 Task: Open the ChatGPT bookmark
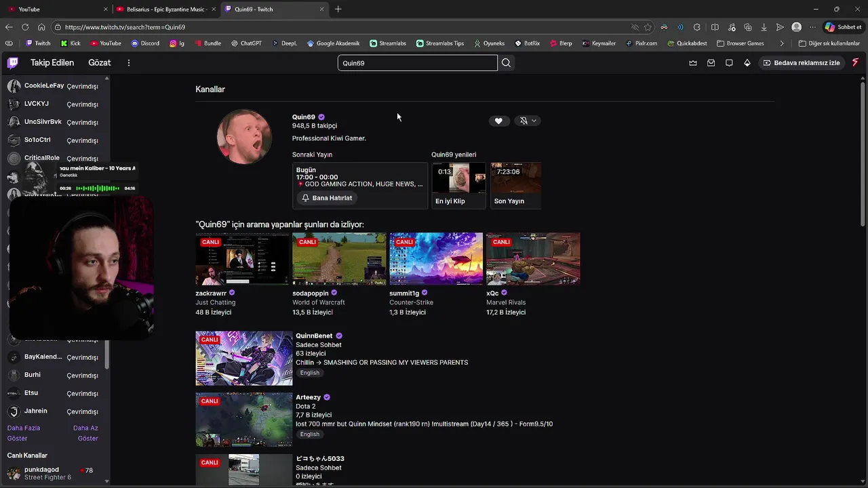point(245,43)
